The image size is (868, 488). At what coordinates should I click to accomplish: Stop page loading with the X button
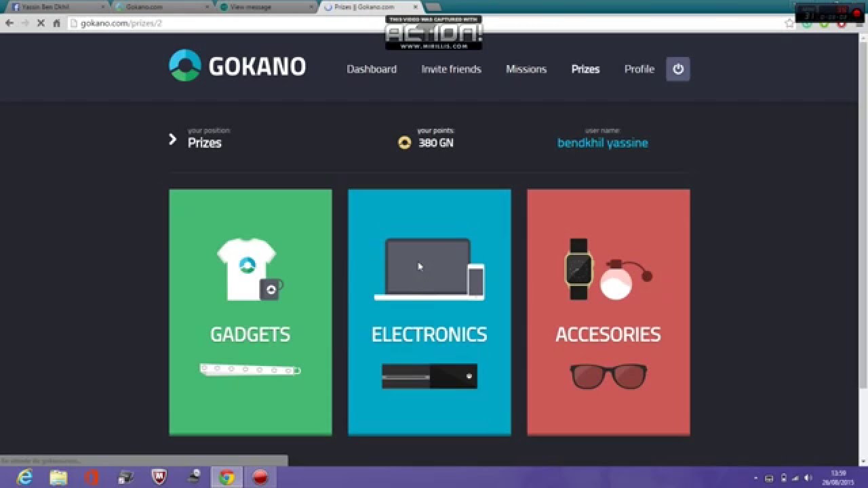pyautogui.click(x=41, y=23)
